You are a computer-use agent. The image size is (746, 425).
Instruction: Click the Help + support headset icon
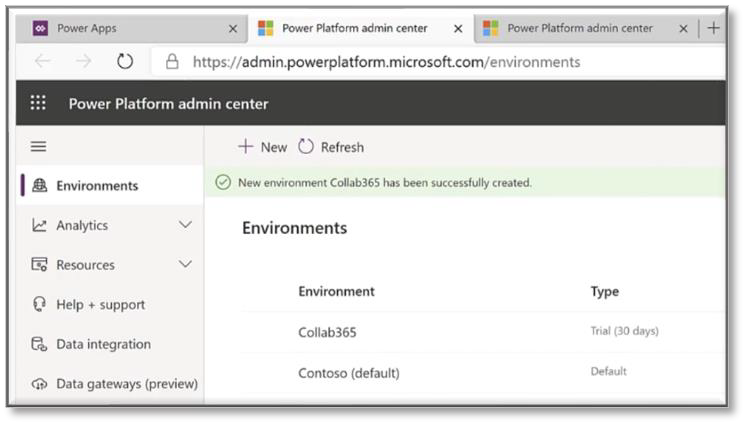(39, 304)
